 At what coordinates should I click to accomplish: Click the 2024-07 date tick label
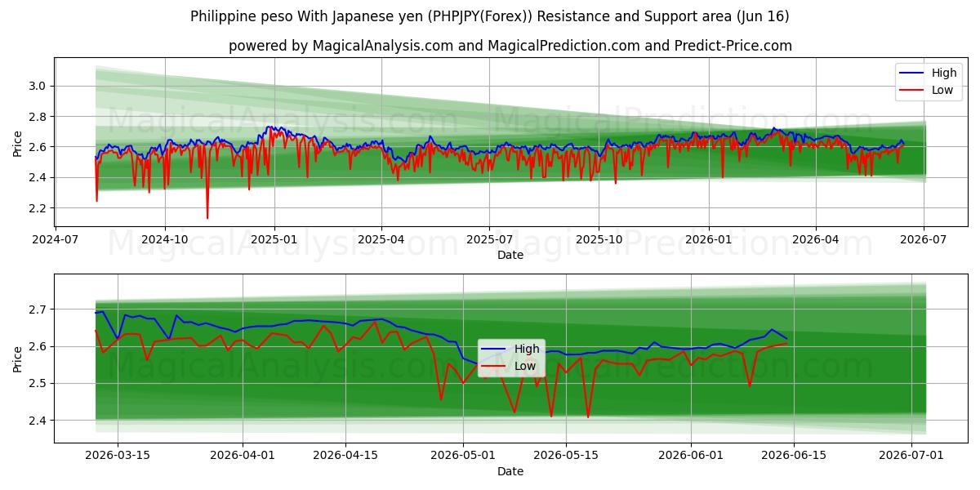click(55, 239)
